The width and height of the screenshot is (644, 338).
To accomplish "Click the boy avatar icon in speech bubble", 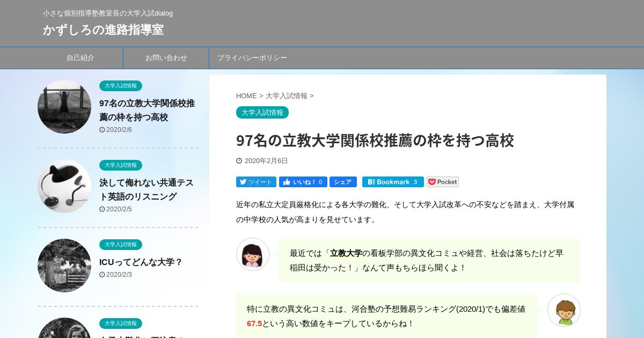I will coord(564,310).
